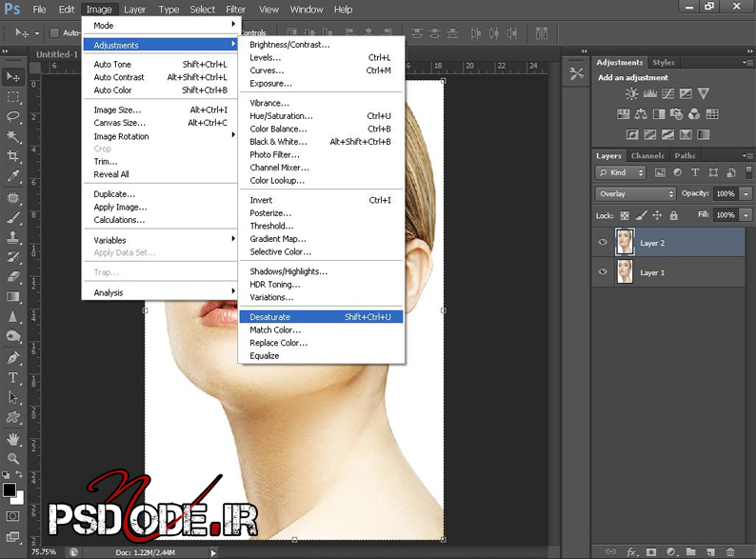Add a Photo Filter adjustment icon
The width and height of the screenshot is (756, 559).
click(x=676, y=114)
